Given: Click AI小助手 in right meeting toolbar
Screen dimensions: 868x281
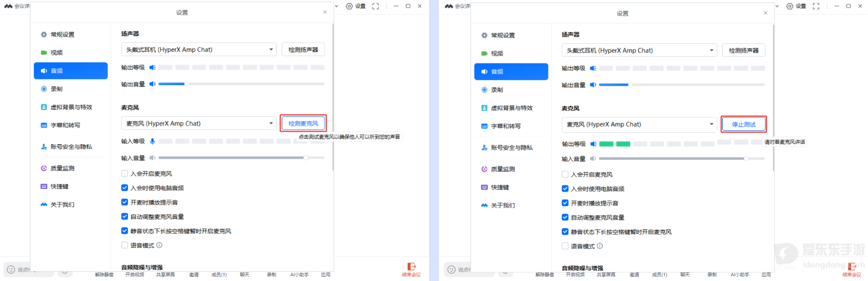Looking at the screenshot, I should point(740,275).
